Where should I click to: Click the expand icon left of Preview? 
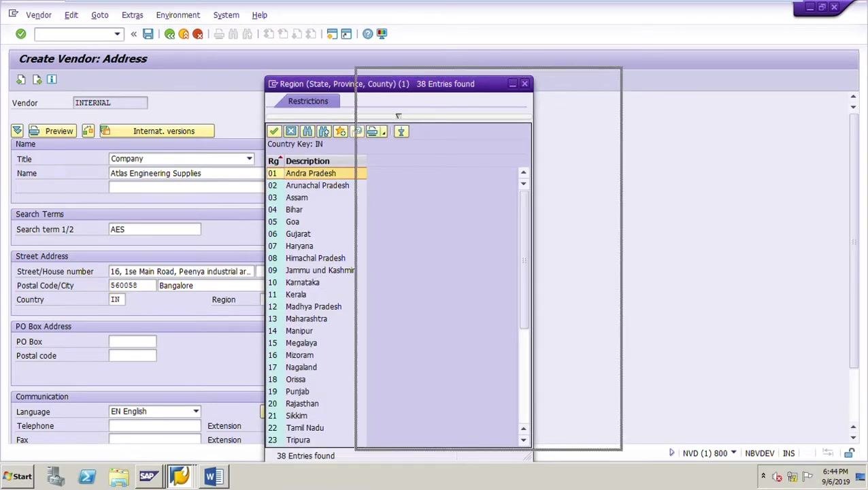[17, 131]
